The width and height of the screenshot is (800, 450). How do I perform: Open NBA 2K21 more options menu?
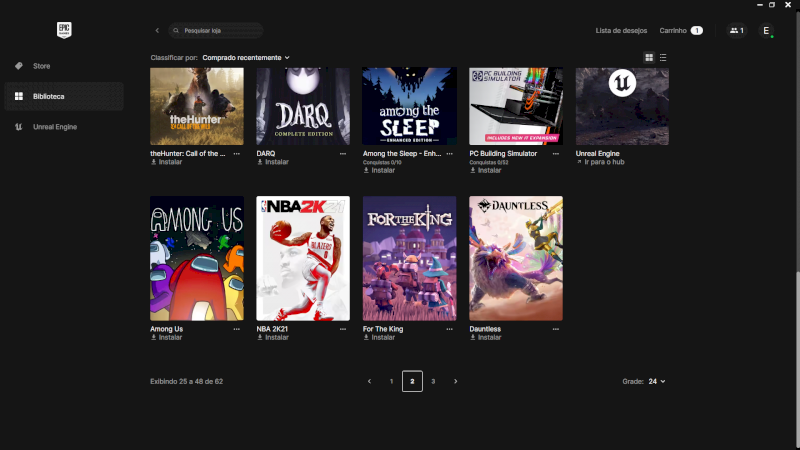pyautogui.click(x=343, y=329)
